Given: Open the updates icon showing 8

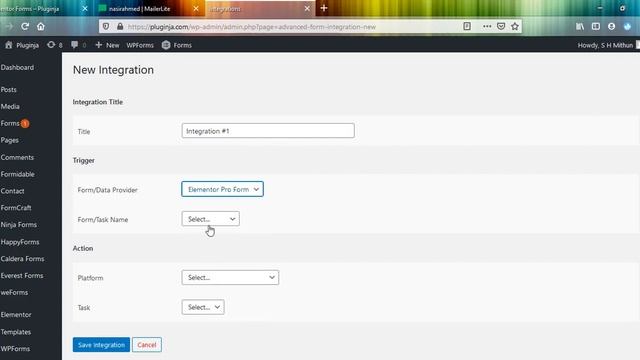Looking at the screenshot, I should 55,45.
